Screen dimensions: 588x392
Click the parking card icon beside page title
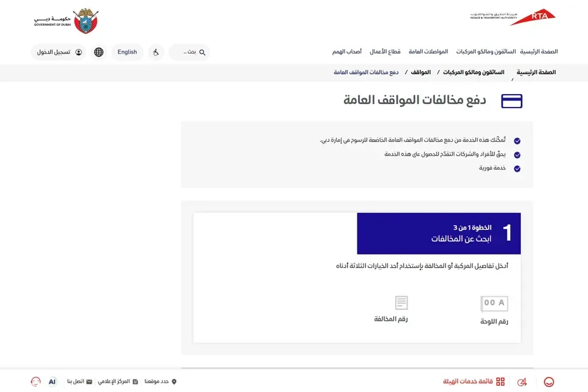512,100
